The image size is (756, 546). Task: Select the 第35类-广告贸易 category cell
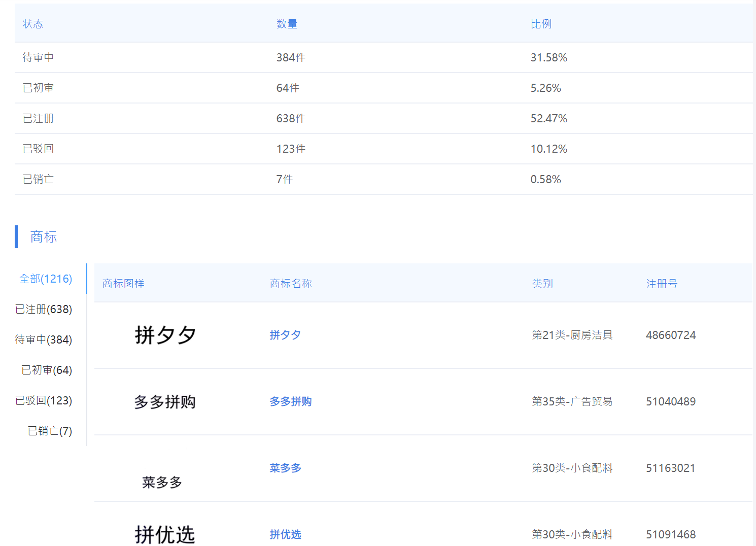coord(572,401)
